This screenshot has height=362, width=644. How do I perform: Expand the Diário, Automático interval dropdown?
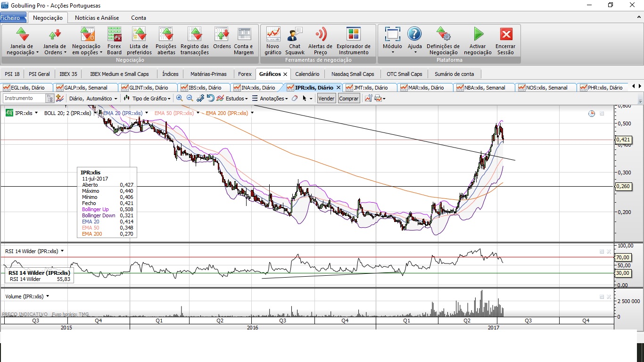coord(93,99)
